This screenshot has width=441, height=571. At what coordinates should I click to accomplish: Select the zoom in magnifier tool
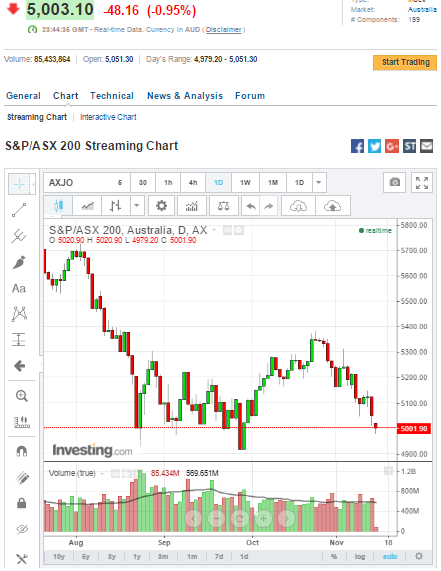(x=21, y=396)
